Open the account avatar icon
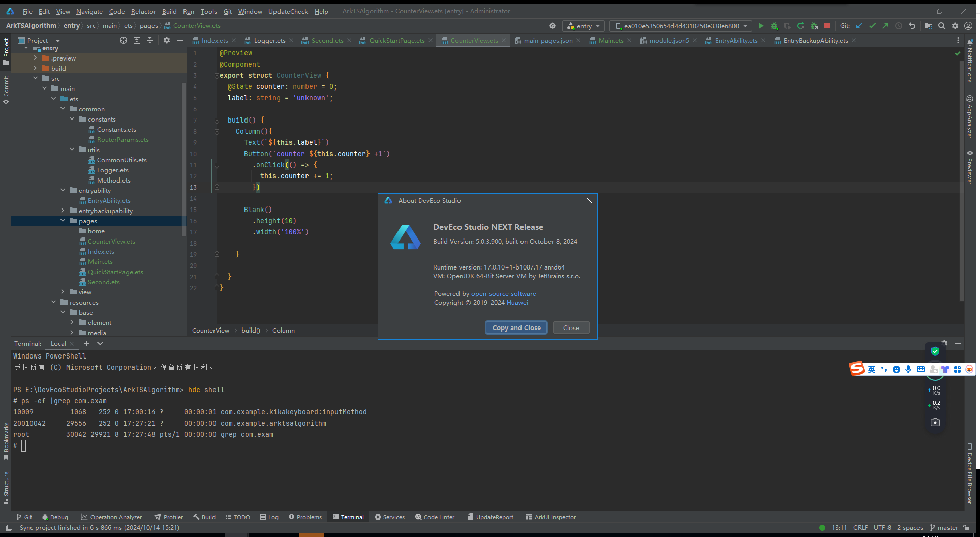The image size is (980, 537). tap(968, 26)
